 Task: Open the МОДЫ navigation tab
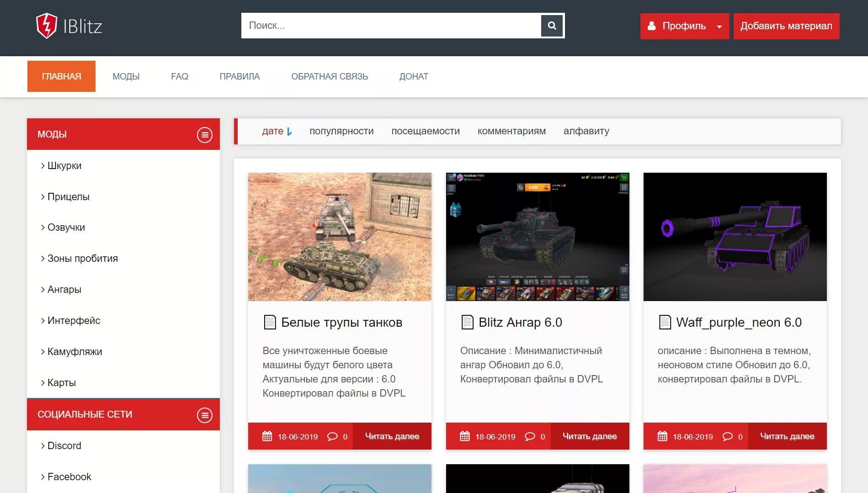point(126,76)
